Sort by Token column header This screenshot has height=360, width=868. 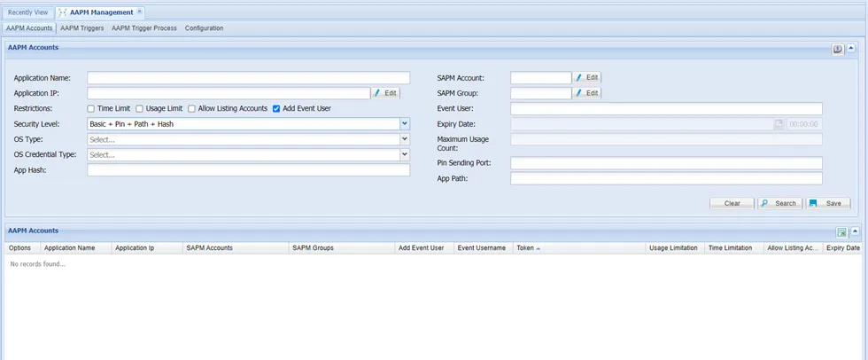579,248
